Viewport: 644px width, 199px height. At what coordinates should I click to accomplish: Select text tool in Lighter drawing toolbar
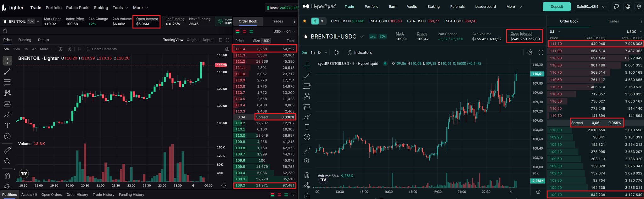coord(8,125)
